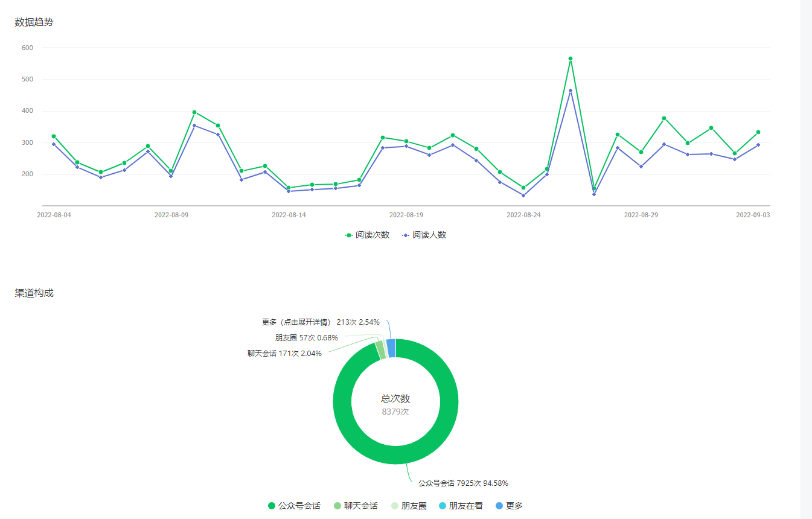Click last 阅读次数 point on 2022-09-03
The image size is (812, 519).
point(758,132)
